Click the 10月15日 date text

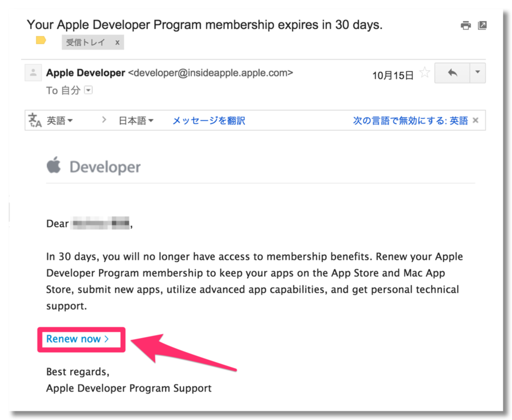coord(393,75)
